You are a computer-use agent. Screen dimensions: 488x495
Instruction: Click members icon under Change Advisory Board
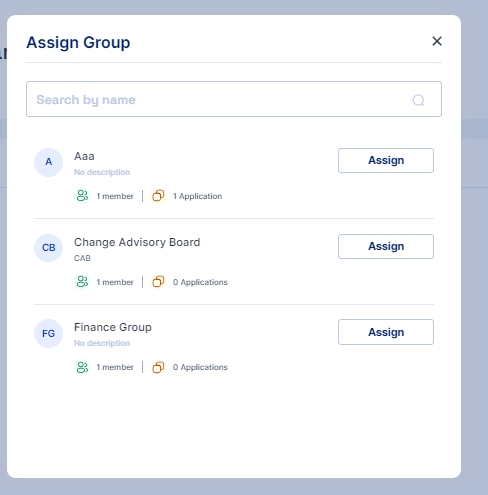(82, 282)
